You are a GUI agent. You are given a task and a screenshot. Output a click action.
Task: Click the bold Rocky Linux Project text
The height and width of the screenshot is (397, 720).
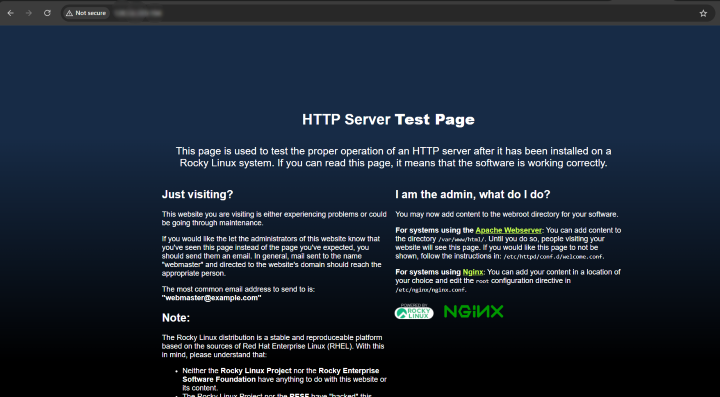coord(256,371)
